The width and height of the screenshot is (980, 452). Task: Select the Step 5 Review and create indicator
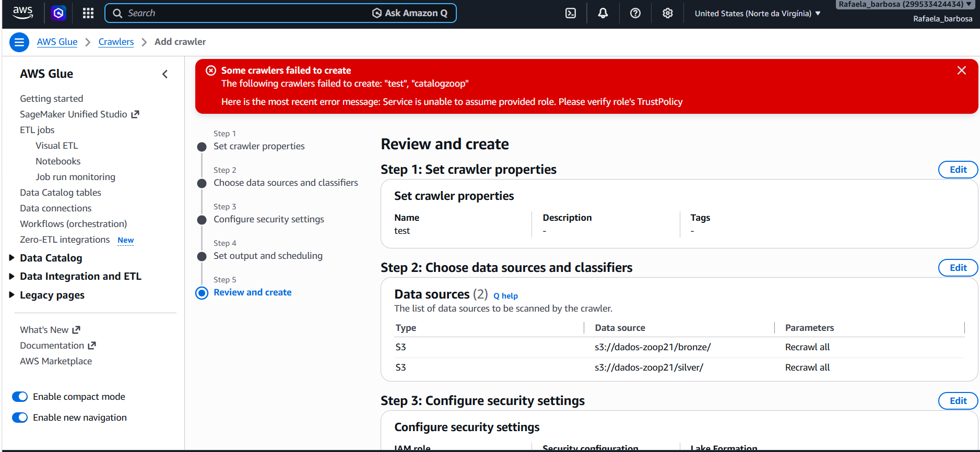(x=202, y=293)
